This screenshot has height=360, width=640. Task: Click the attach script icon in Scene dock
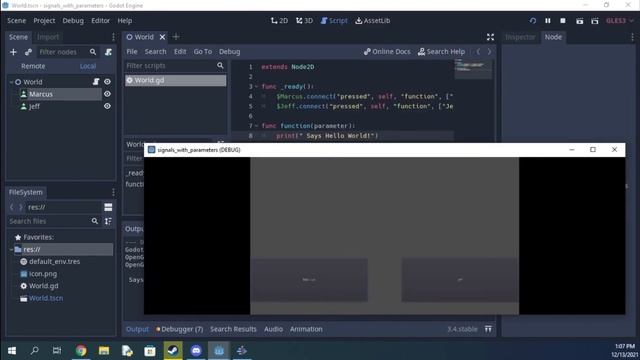(x=108, y=52)
